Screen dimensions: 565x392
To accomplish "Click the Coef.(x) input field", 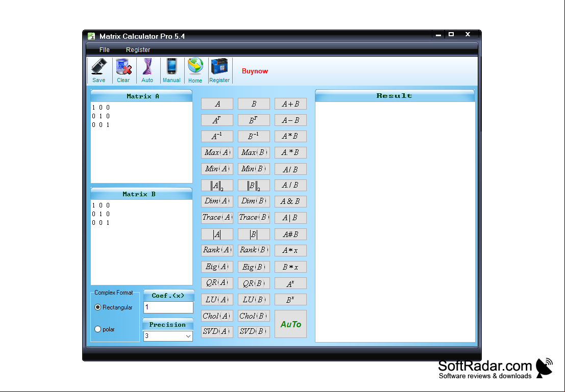I will [x=168, y=307].
